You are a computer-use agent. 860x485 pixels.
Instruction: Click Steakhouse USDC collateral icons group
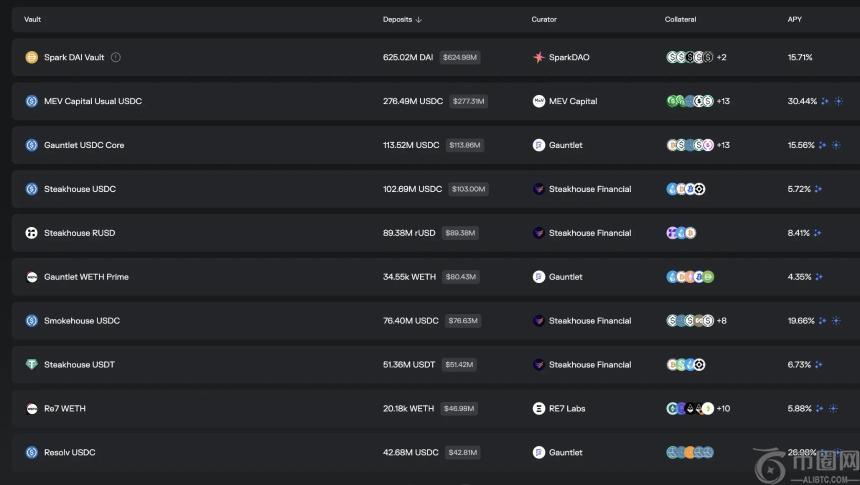686,189
